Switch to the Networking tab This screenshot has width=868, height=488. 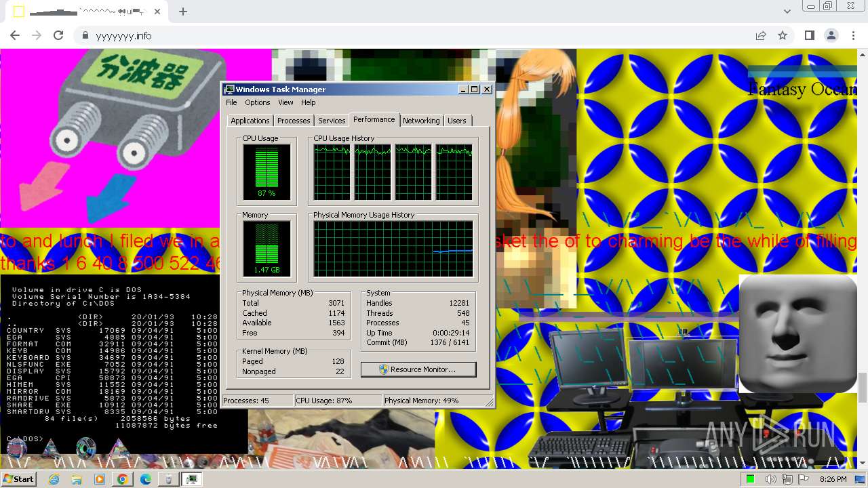(x=421, y=121)
